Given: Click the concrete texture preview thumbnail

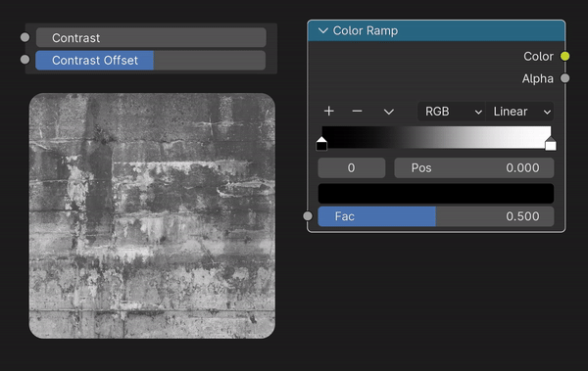Looking at the screenshot, I should point(152,216).
